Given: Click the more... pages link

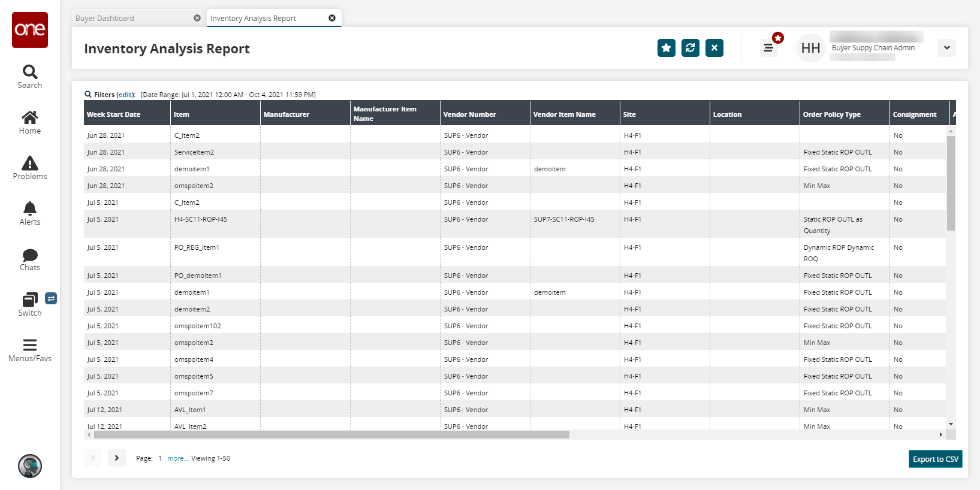Looking at the screenshot, I should tap(177, 458).
